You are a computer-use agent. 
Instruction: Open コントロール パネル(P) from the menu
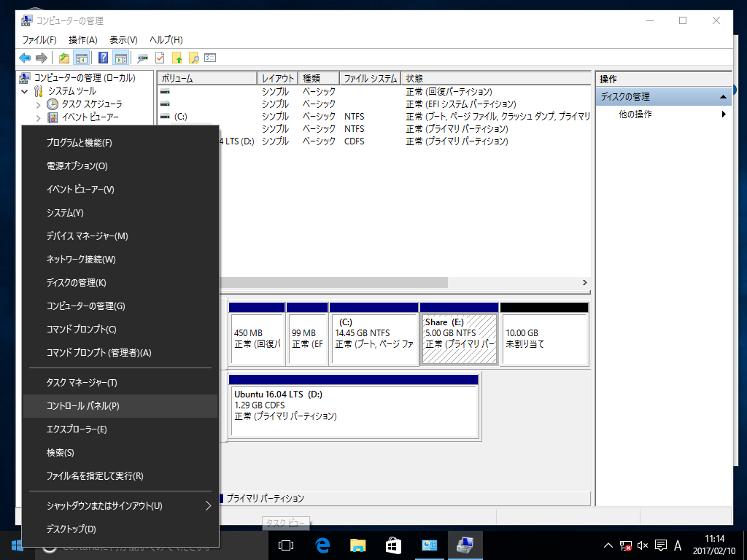120,405
